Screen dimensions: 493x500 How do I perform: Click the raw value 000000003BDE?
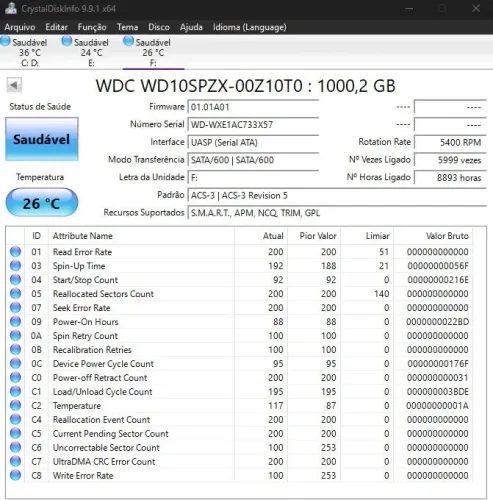tap(437, 392)
